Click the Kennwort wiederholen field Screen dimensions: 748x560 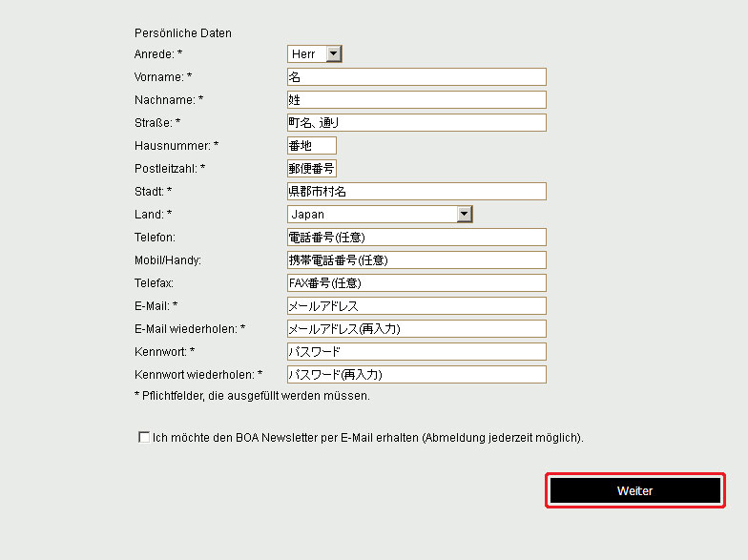416,375
